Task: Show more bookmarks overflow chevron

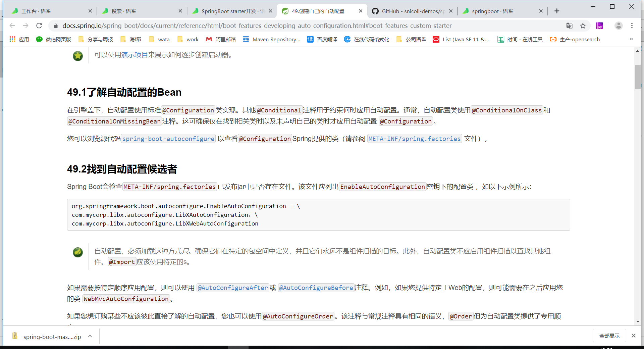Action: (x=631, y=39)
